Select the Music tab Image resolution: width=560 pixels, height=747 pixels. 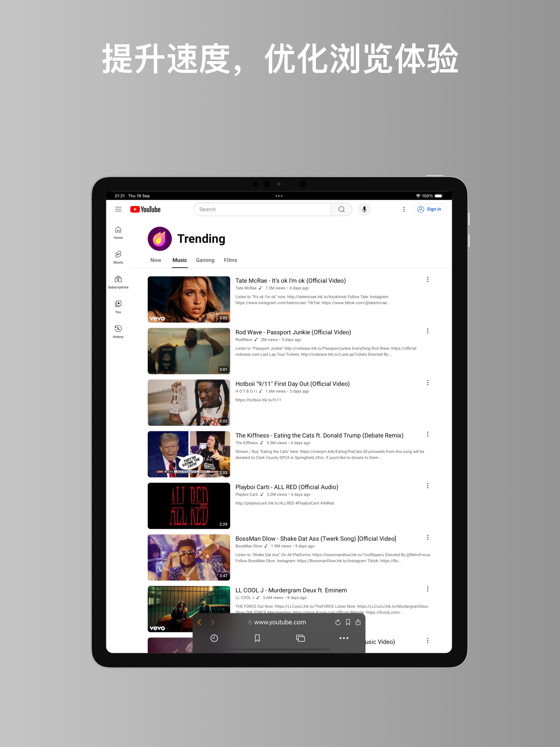coord(180,260)
